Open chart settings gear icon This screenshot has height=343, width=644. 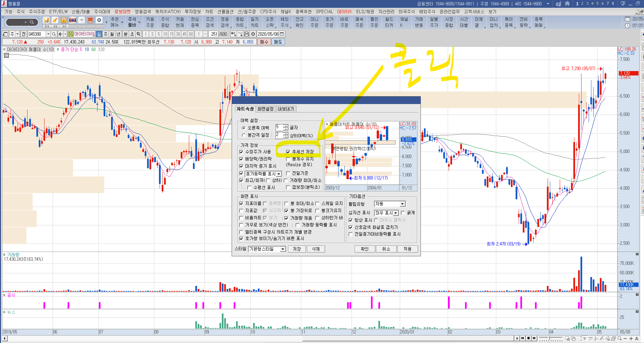(x=253, y=34)
